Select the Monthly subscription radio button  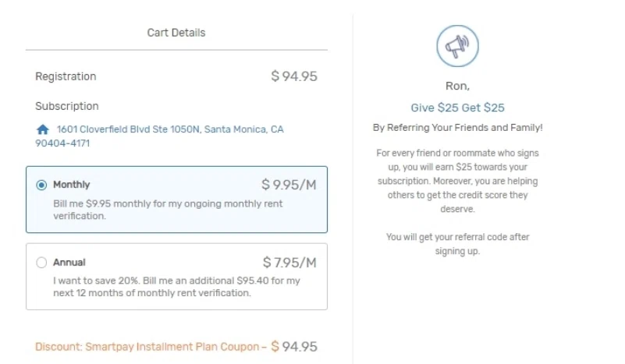tap(41, 185)
